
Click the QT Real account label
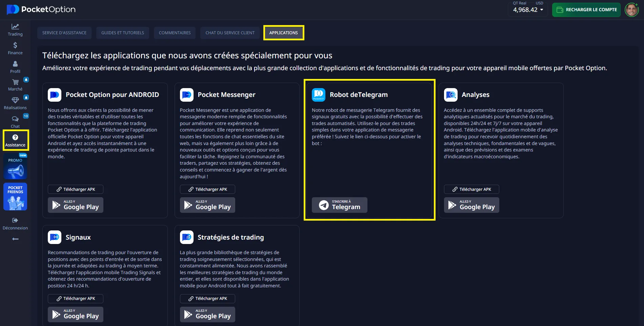[x=520, y=3]
